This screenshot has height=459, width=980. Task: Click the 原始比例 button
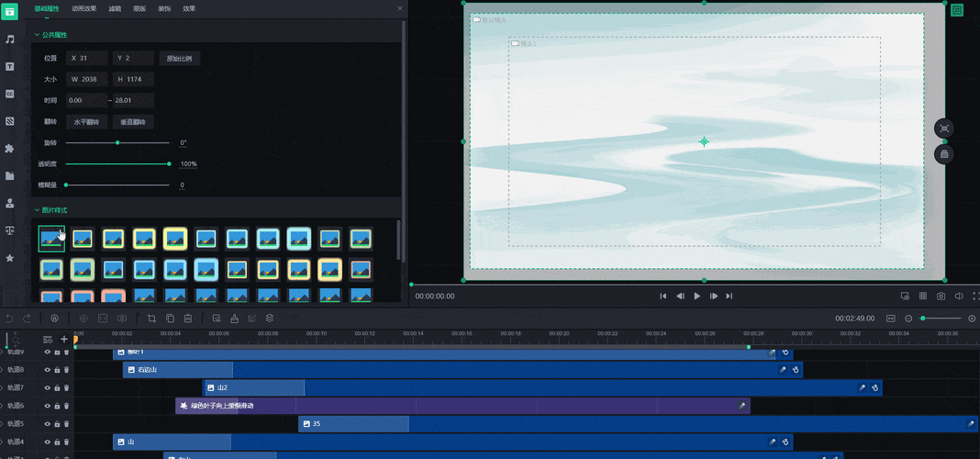179,58
